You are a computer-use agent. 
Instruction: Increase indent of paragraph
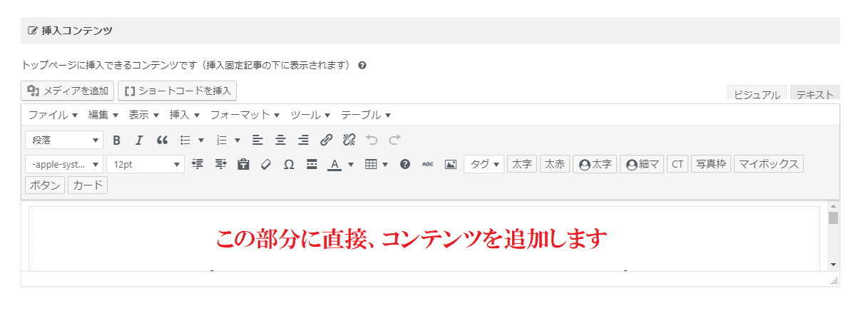click(220, 164)
